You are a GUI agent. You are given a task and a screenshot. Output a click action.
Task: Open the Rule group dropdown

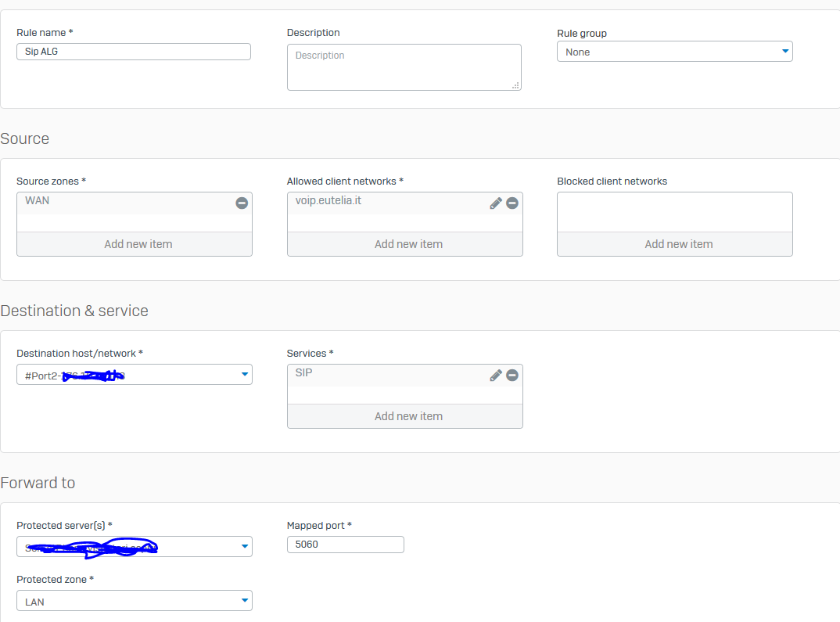pyautogui.click(x=674, y=52)
